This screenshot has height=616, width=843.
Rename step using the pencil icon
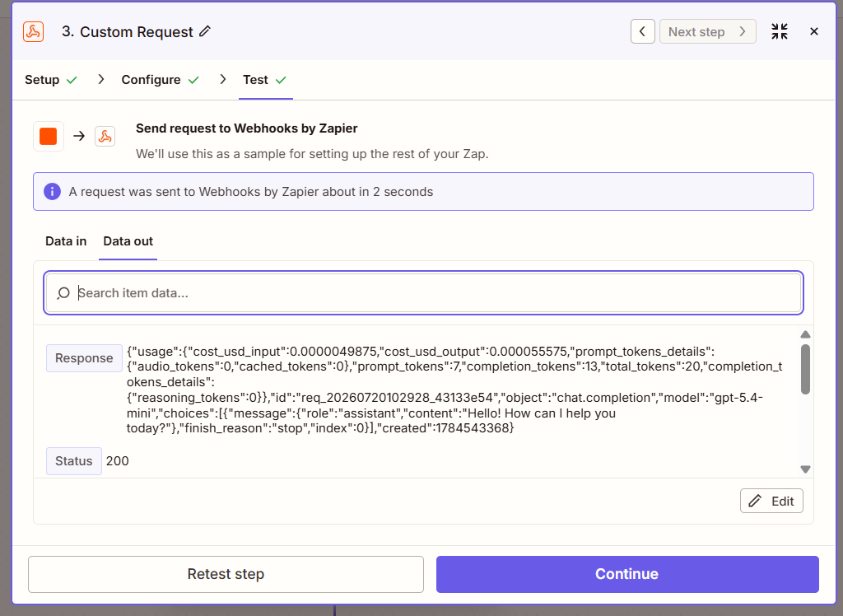pos(205,32)
